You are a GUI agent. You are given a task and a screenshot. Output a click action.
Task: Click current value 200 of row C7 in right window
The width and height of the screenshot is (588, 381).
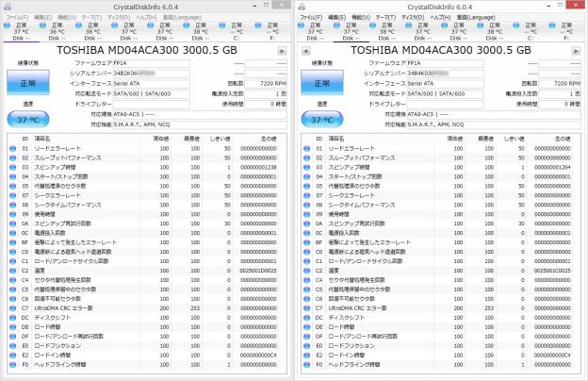(x=458, y=308)
